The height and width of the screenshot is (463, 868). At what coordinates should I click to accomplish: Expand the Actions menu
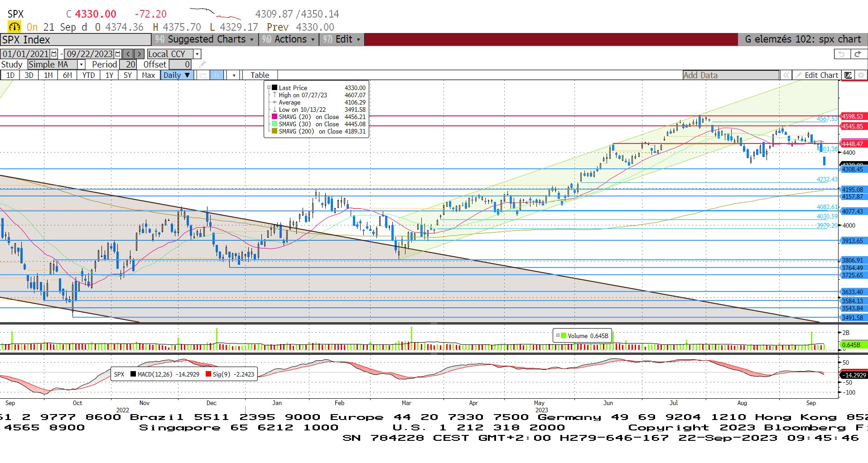pos(289,39)
